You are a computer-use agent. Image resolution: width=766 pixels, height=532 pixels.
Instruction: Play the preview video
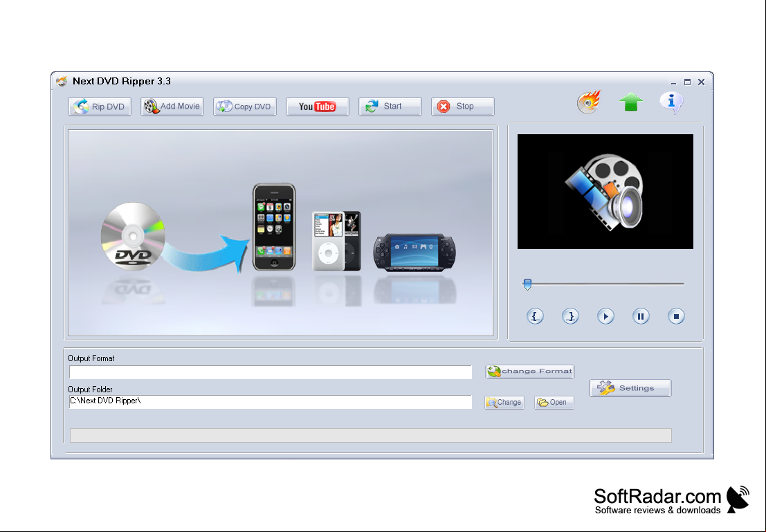(605, 316)
